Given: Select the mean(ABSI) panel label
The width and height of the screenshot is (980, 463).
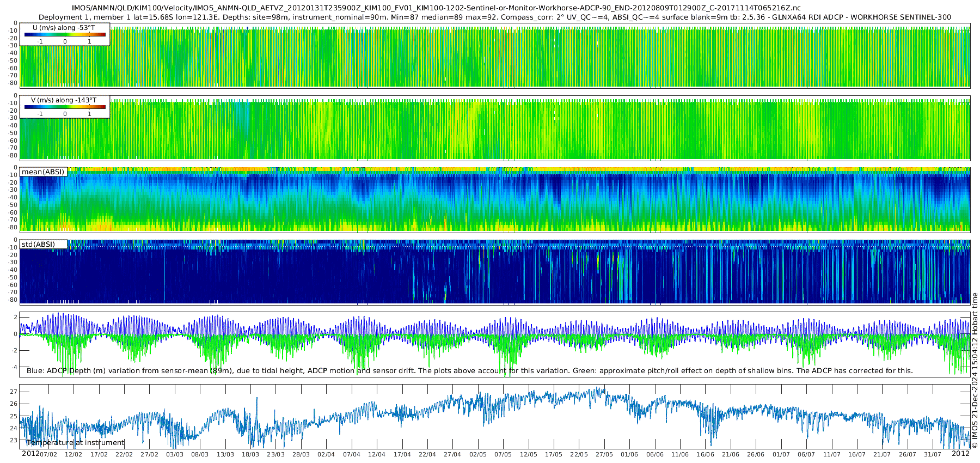Looking at the screenshot, I should point(43,172).
